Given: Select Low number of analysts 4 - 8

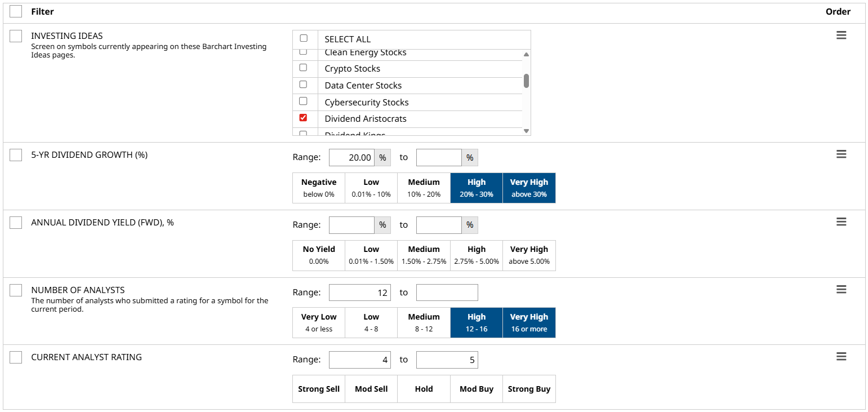Looking at the screenshot, I should coord(371,322).
